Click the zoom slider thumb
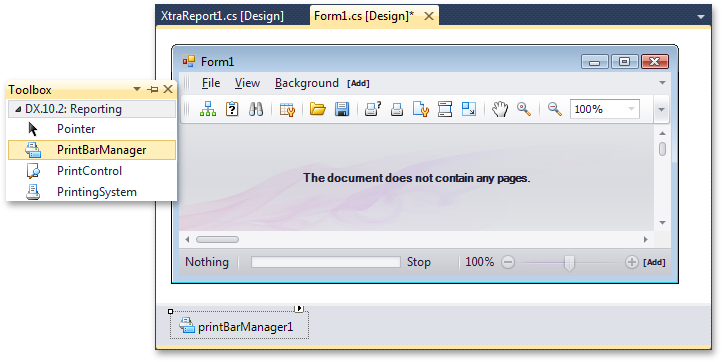Screen dimensions: 722x362 point(570,263)
